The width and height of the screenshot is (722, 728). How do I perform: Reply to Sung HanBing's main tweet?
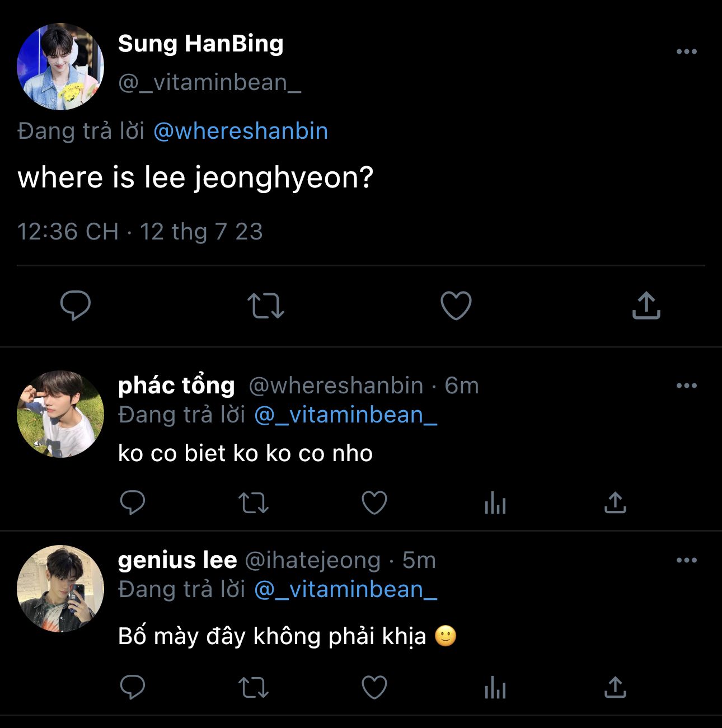76,306
